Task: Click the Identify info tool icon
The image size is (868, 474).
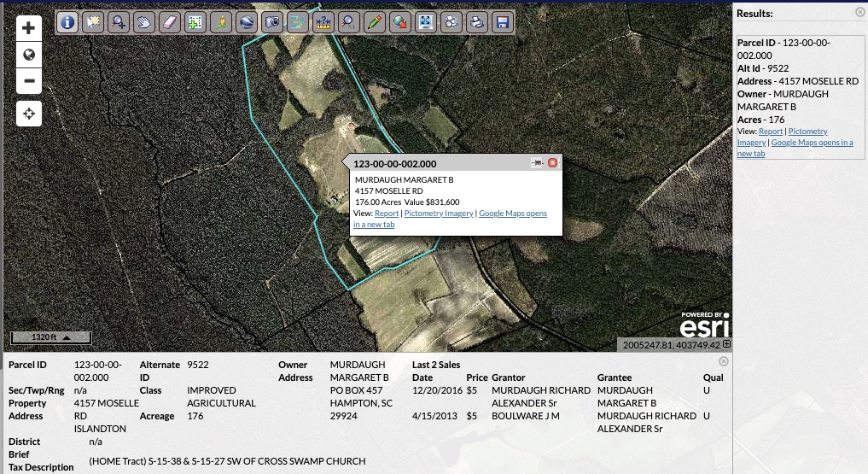Action: pos(67,23)
